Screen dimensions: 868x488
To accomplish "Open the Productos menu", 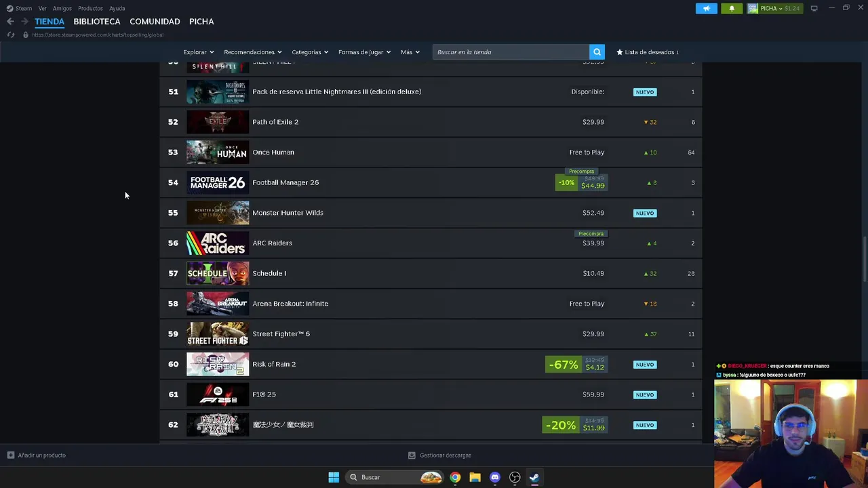I will 90,8.
